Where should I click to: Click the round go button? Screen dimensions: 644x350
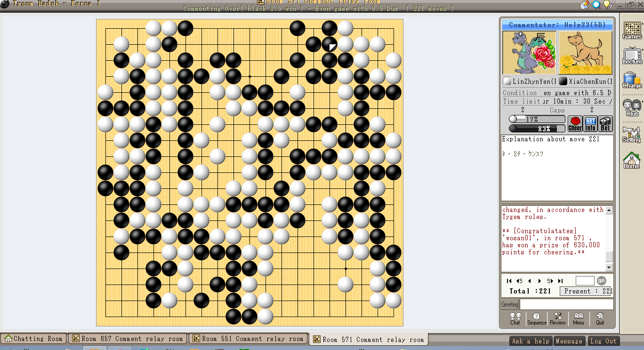point(602,281)
